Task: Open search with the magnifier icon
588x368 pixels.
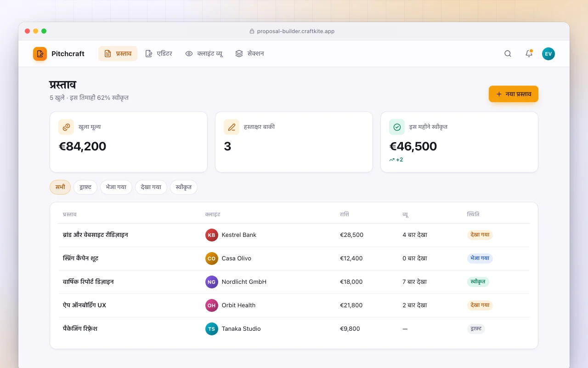Action: [508, 54]
